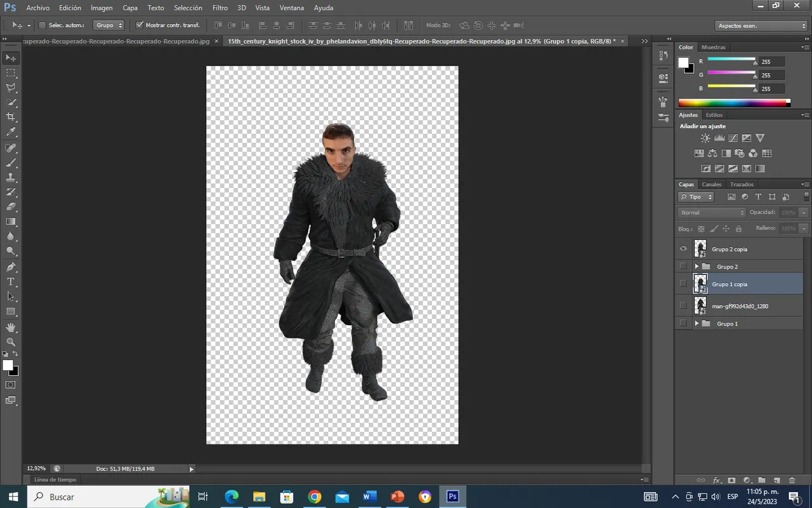Open the Aspectos esen. workspace dropdown

[761, 26]
